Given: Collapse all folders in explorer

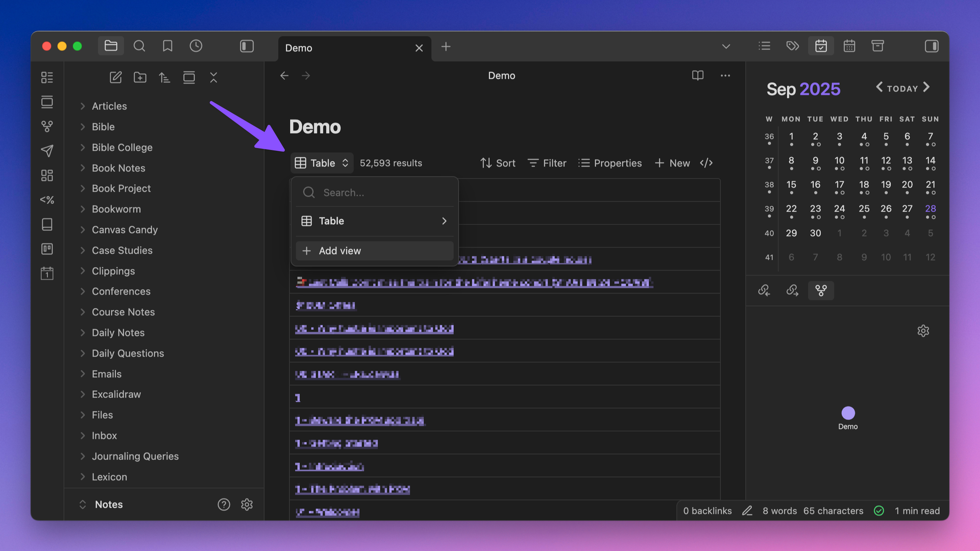Looking at the screenshot, I should coord(214,77).
